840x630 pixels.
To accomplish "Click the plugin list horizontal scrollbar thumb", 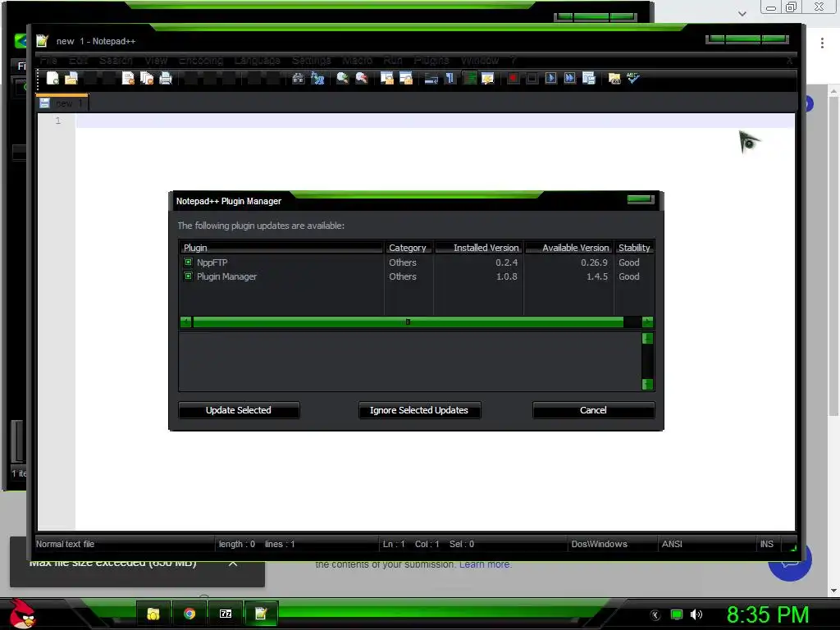I will (408, 322).
